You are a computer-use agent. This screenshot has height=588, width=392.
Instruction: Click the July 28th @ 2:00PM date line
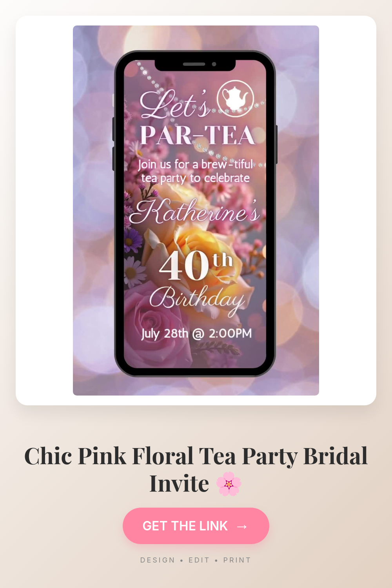tap(196, 333)
